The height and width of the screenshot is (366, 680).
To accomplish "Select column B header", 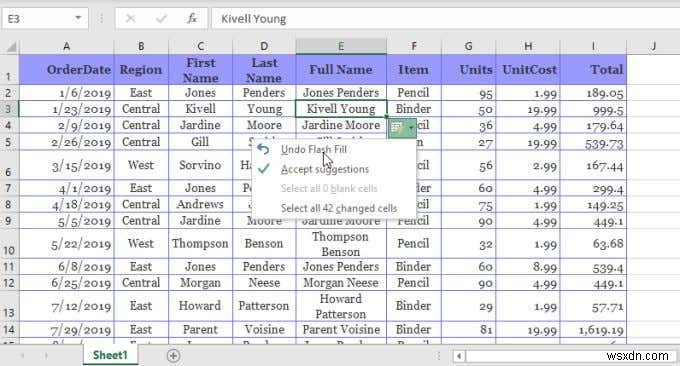I will tap(141, 46).
